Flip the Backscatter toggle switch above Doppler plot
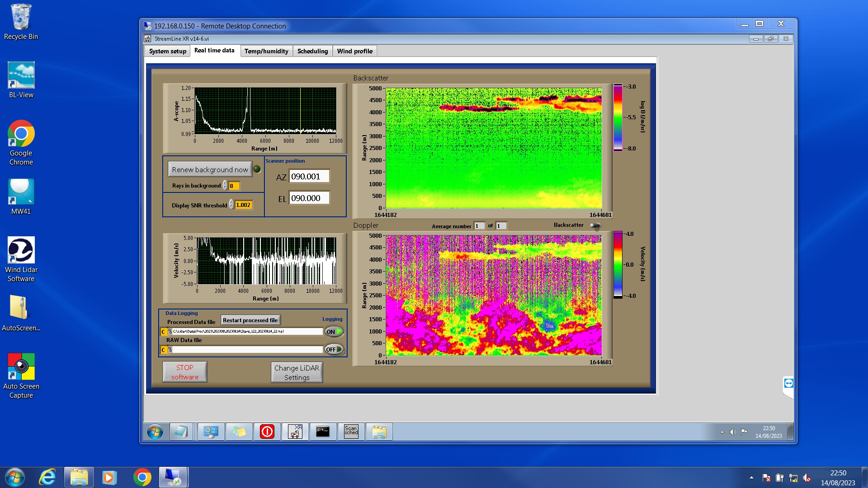 click(x=595, y=225)
